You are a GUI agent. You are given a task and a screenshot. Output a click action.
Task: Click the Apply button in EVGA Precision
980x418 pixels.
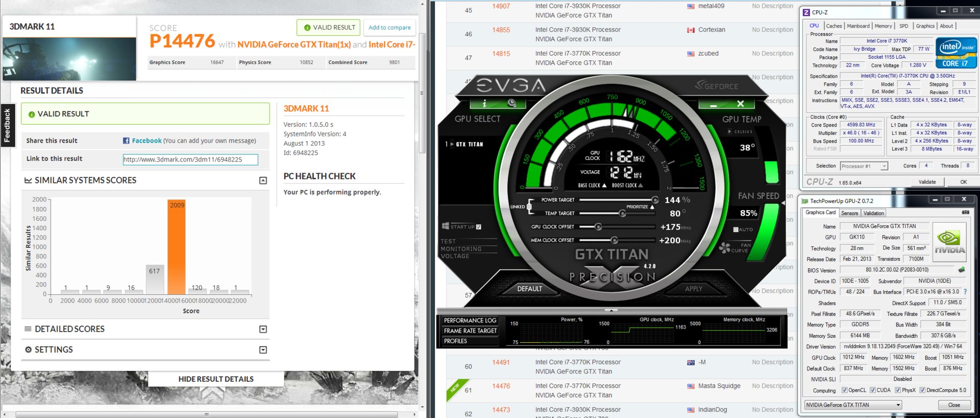(x=694, y=289)
